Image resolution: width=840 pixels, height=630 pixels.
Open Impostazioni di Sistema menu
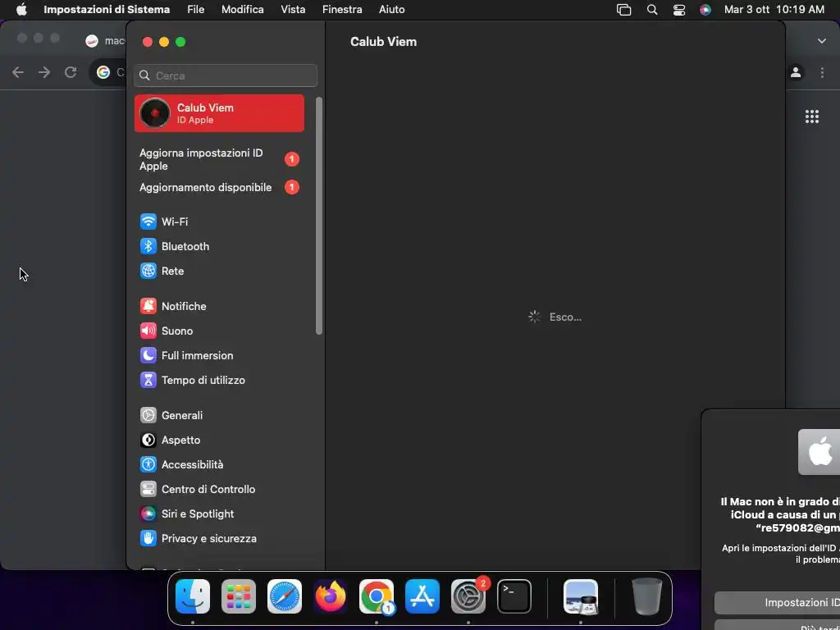tap(107, 10)
